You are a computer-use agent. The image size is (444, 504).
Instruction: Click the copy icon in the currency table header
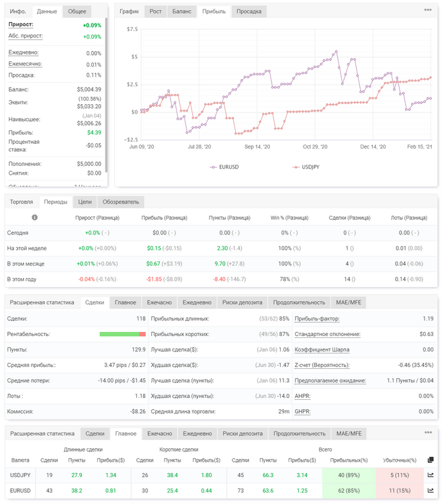(x=431, y=460)
